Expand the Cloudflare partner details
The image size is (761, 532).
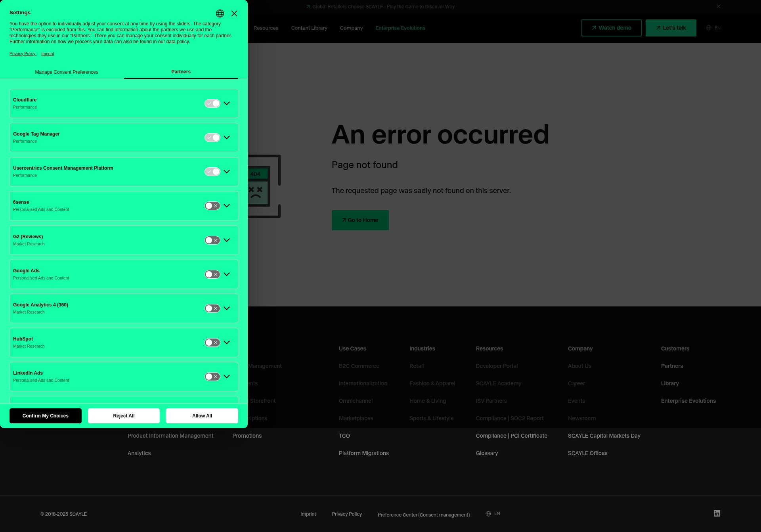pyautogui.click(x=227, y=103)
